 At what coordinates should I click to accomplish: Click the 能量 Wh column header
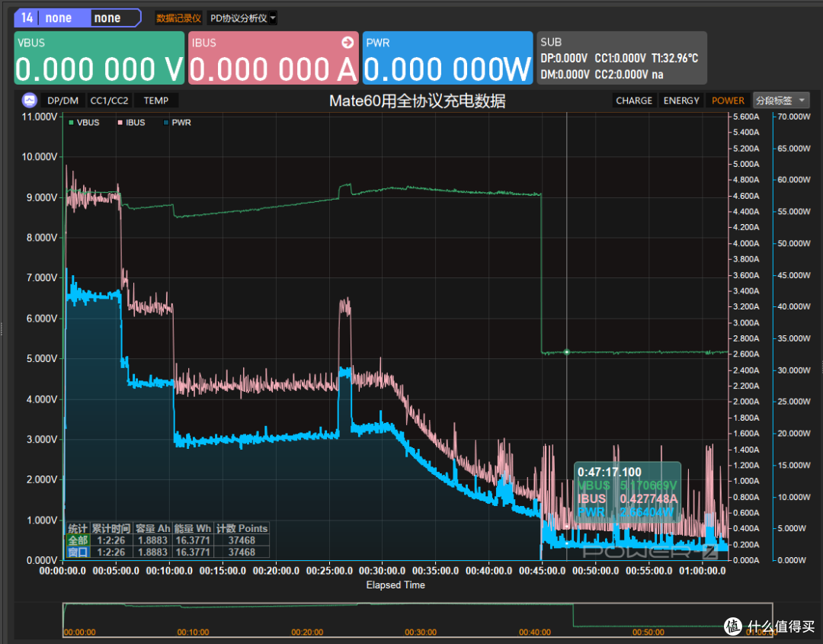193,528
